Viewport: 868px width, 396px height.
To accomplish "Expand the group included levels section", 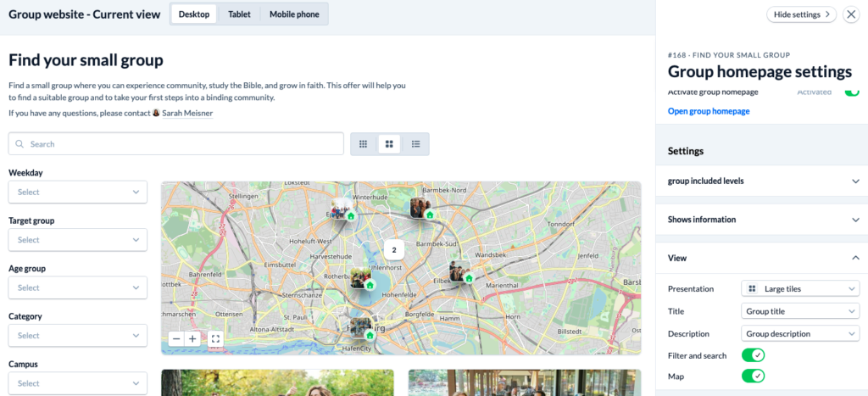I will (762, 181).
